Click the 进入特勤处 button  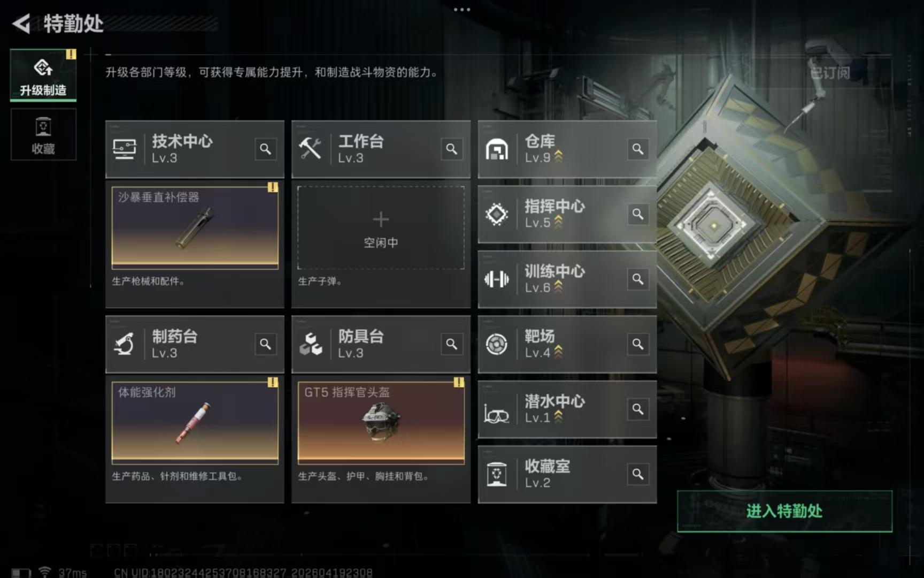pyautogui.click(x=784, y=511)
